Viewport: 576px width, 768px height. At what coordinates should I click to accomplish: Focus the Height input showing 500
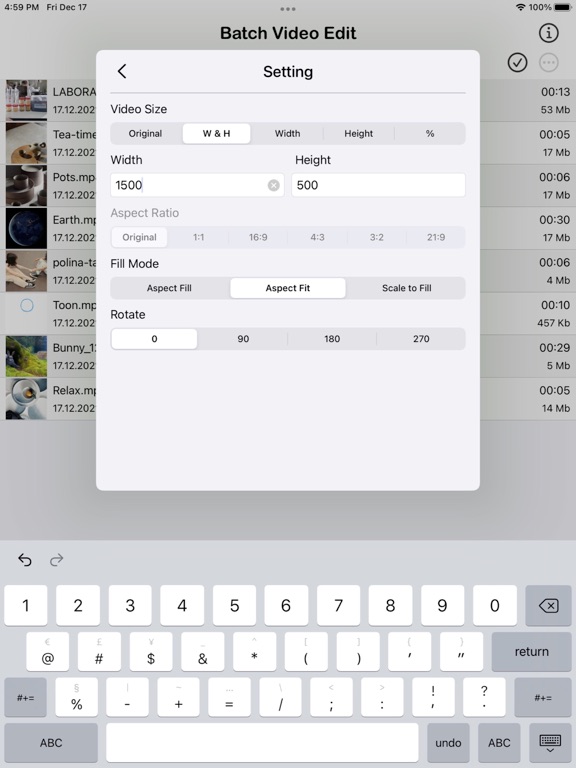(378, 185)
